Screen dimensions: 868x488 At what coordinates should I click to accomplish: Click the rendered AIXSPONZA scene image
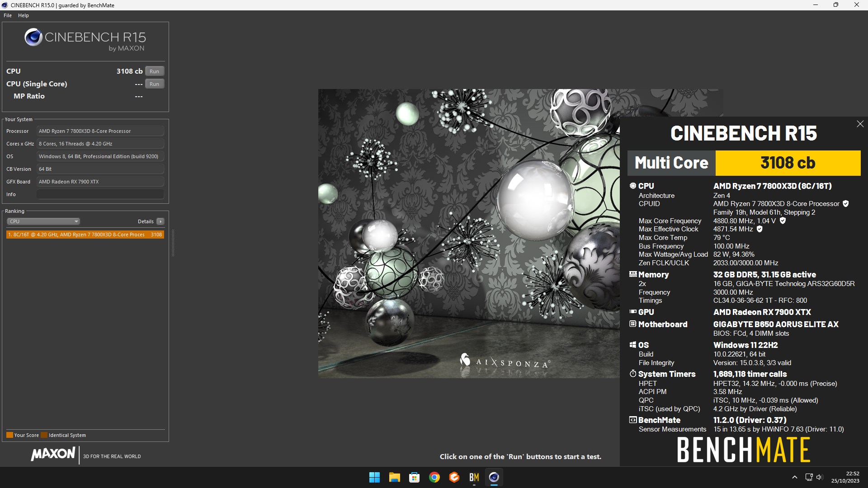click(469, 233)
